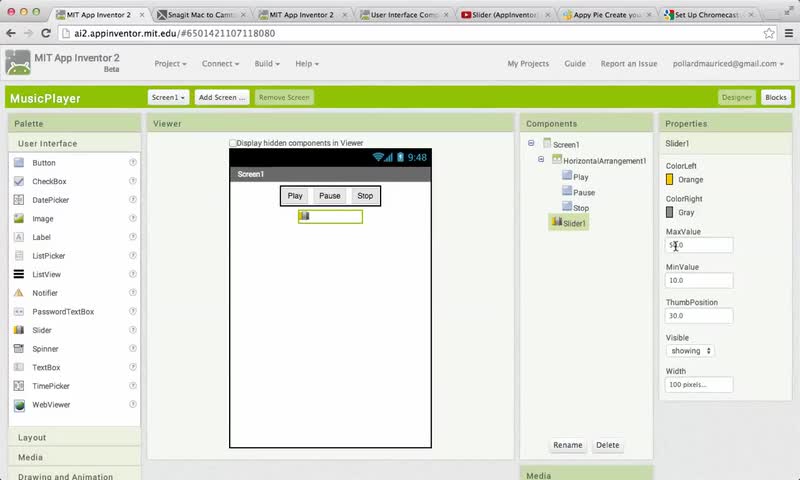Click the MinValue input field
This screenshot has height=480, width=800.
[x=699, y=281]
